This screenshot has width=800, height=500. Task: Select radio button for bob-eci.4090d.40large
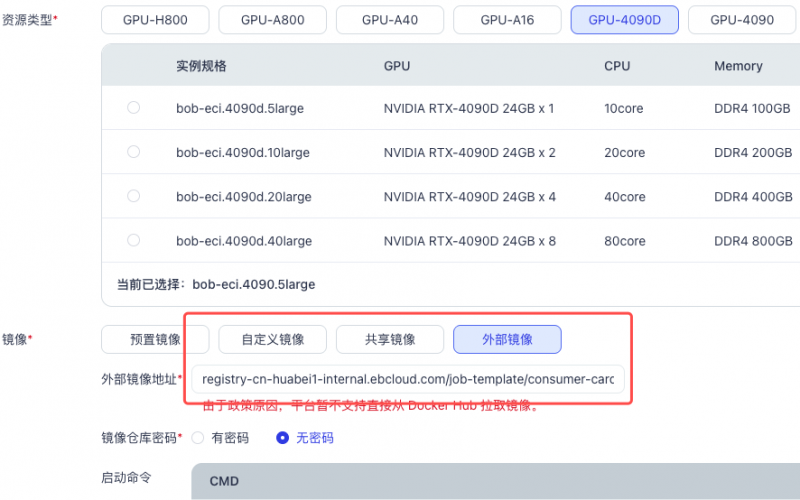(134, 240)
